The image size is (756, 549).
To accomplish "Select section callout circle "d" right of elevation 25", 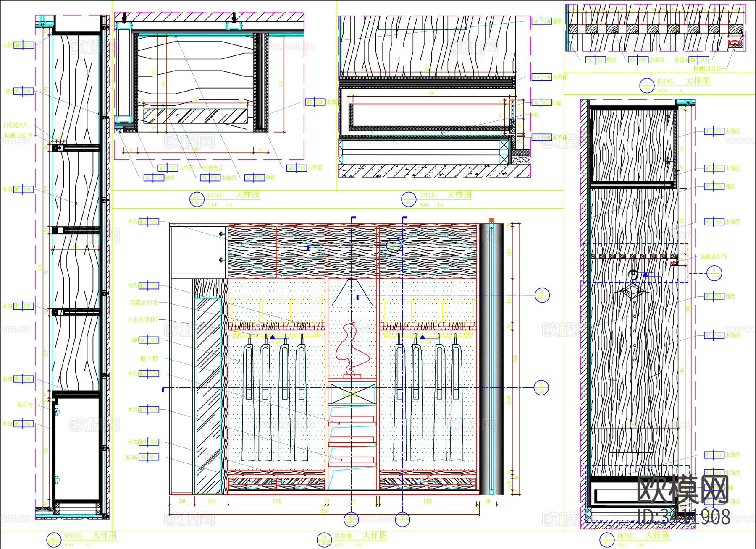I will coord(541,387).
